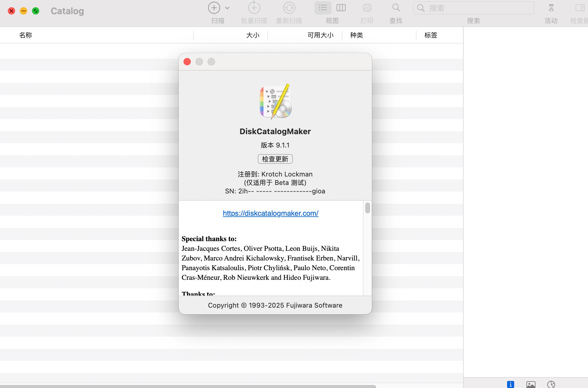Click the 版本 9.1.1 version text
The image size is (588, 388).
pyautogui.click(x=275, y=145)
